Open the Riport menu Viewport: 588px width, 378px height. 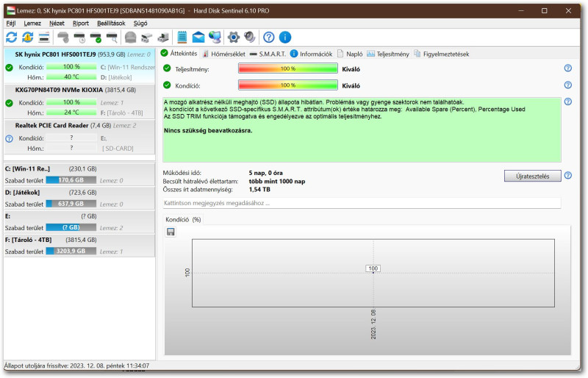point(81,24)
